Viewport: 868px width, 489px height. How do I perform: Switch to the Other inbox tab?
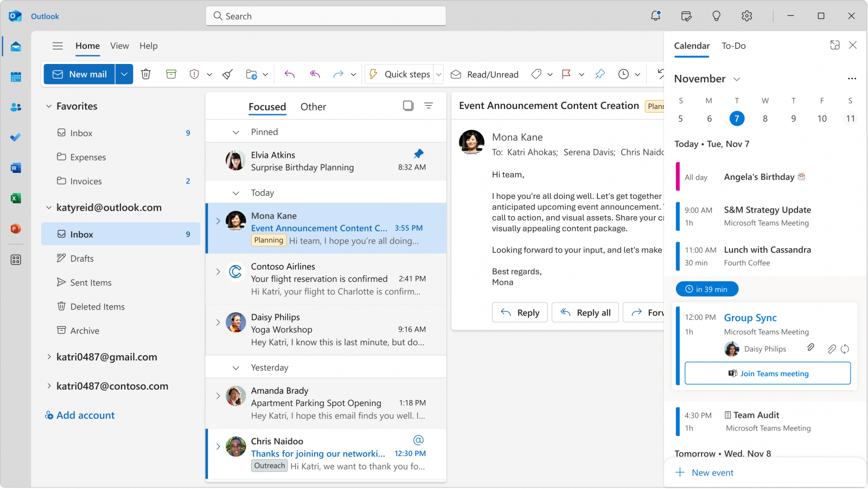313,107
